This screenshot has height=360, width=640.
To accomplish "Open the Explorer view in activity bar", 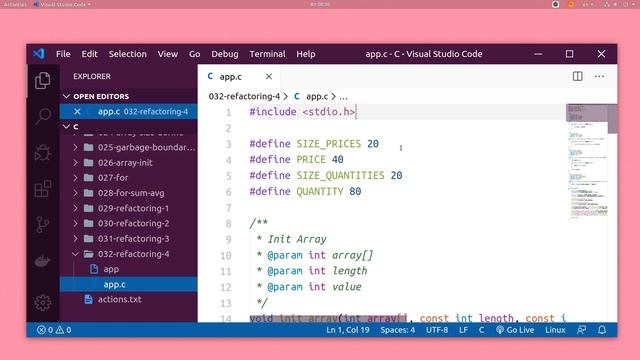I will 42,80.
